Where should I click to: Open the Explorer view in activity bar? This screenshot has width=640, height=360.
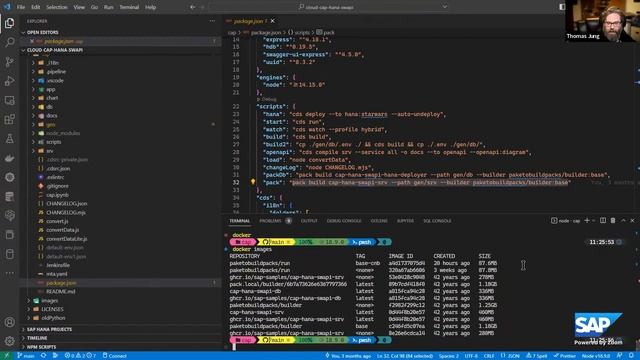click(9, 23)
